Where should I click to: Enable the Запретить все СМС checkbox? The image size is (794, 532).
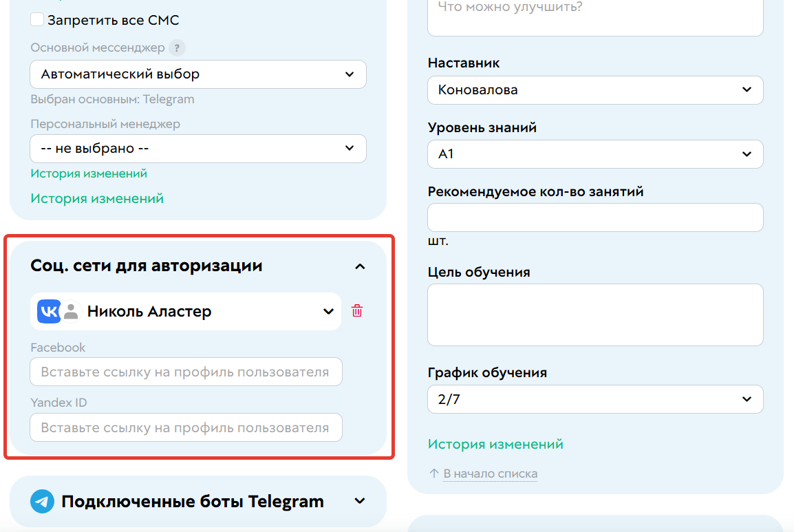click(38, 19)
